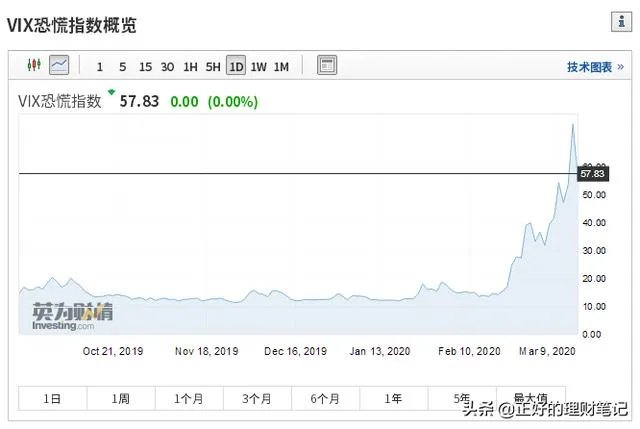Toggle the 1D interval button
640x429 pixels.
pyautogui.click(x=236, y=65)
